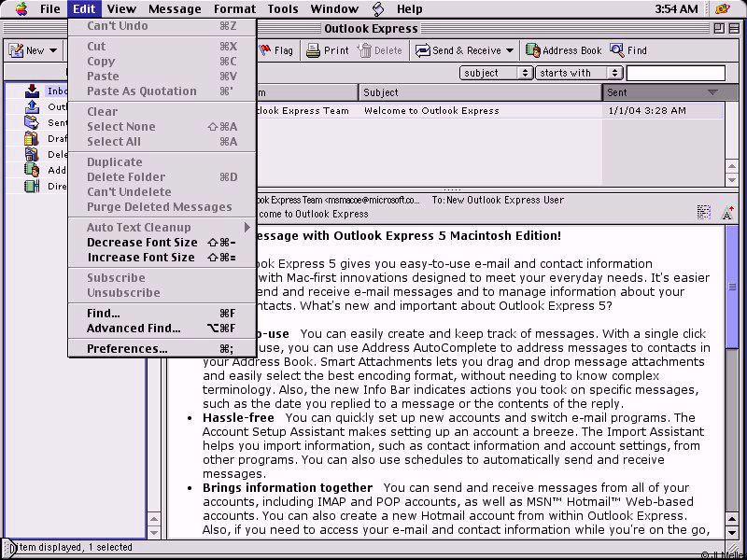The height and width of the screenshot is (560, 747).
Task: Open the 'subject' filter popup menu
Action: click(x=496, y=73)
